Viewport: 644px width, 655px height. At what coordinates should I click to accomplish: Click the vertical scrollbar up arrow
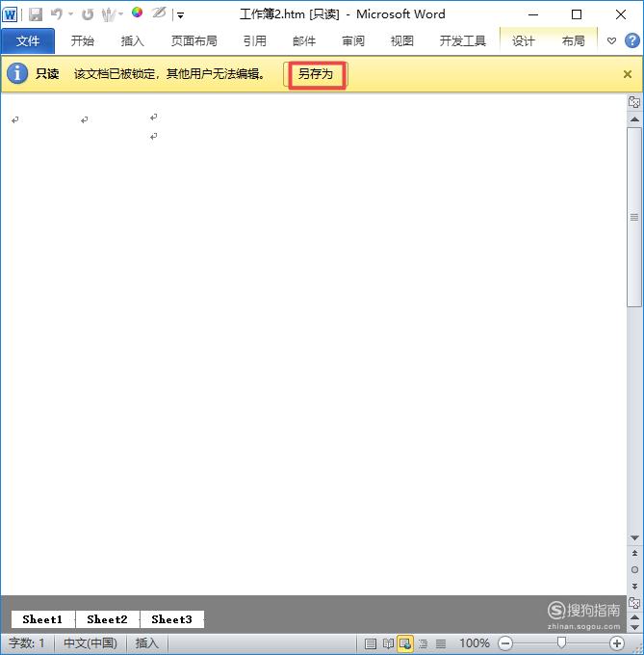(634, 119)
